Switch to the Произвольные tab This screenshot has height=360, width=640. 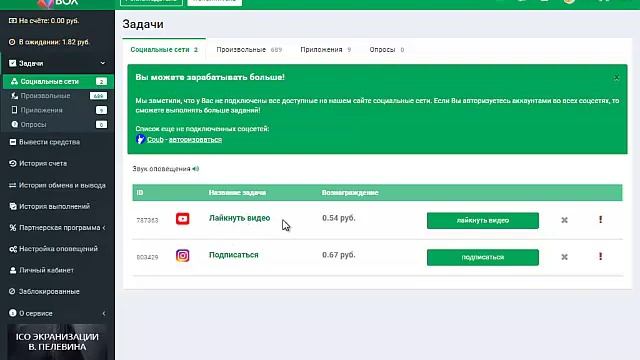click(249, 50)
